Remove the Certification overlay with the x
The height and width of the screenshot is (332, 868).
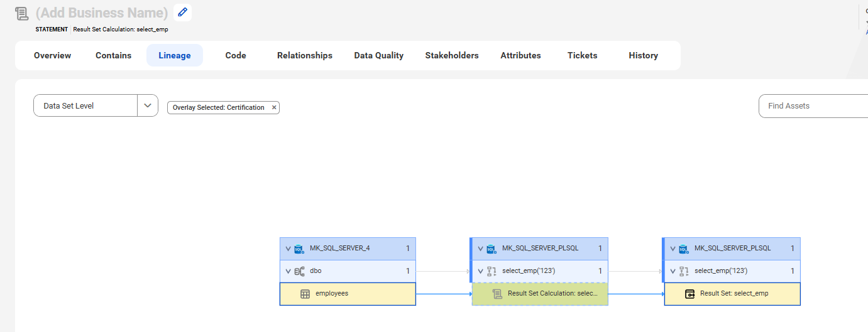tap(274, 107)
